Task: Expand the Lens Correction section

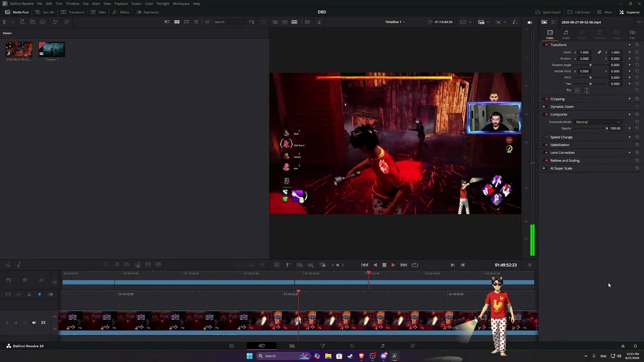Action: point(562,152)
